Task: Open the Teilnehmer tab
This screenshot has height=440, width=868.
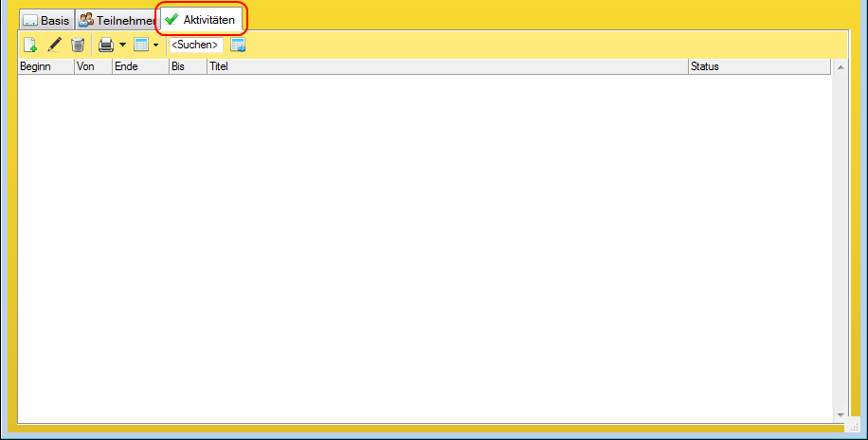Action: 117,20
